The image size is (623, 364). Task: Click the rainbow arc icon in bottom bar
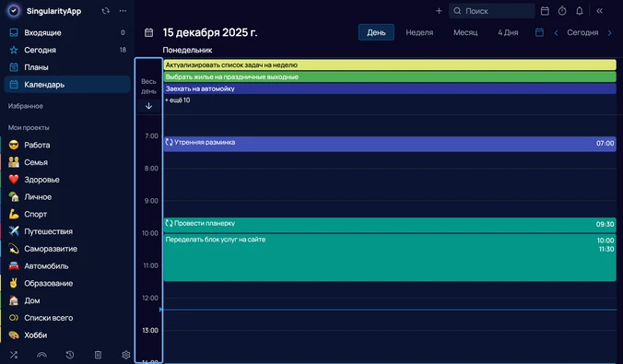[x=41, y=355]
